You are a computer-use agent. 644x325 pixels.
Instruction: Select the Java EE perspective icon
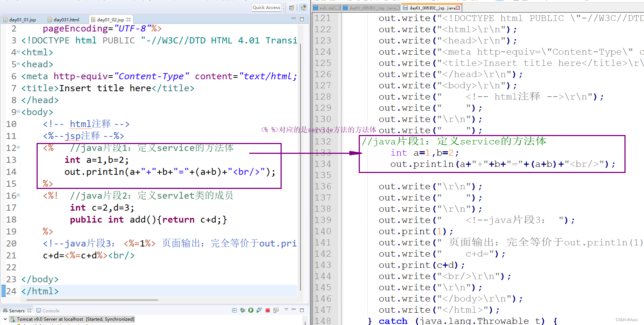[x=303, y=7]
